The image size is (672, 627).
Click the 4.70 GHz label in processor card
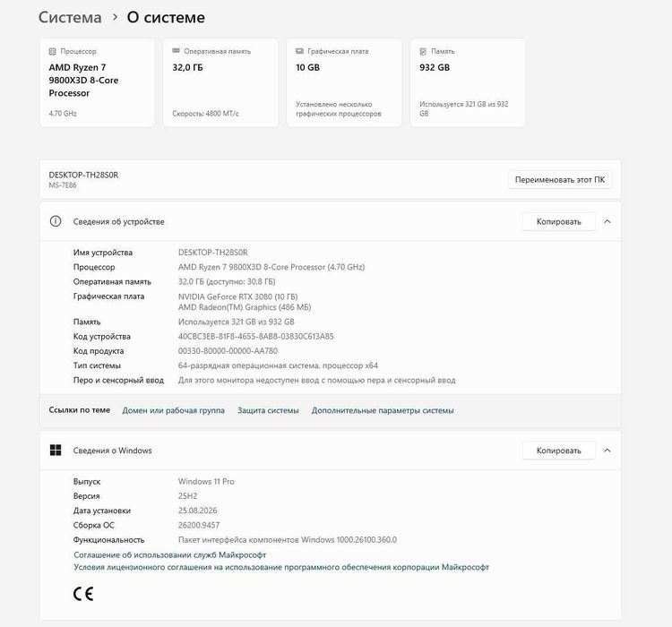pos(63,114)
